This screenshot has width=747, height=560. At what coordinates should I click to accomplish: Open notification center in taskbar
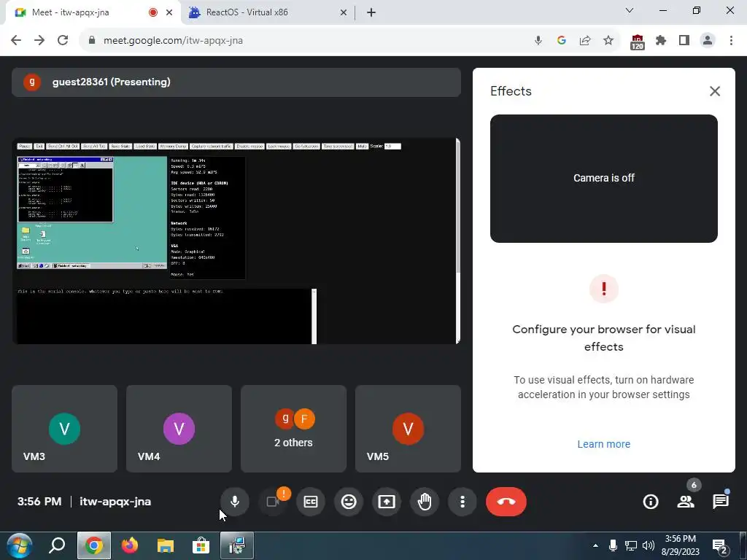coord(719,546)
